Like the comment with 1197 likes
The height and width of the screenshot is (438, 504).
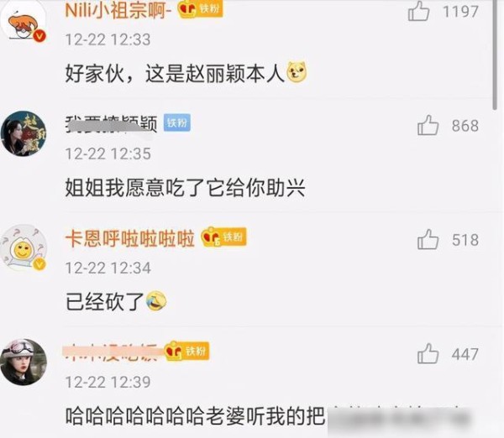(418, 12)
